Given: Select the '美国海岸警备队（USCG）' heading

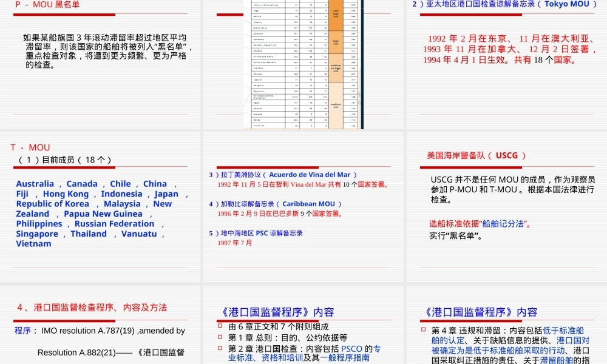Looking at the screenshot, I should click(x=476, y=155).
